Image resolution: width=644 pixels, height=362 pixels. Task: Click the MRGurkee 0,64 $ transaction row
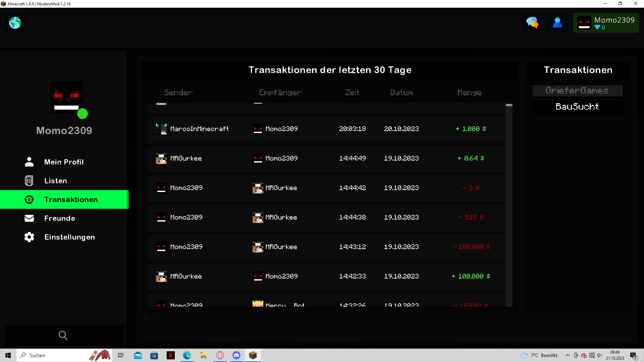tap(326, 158)
